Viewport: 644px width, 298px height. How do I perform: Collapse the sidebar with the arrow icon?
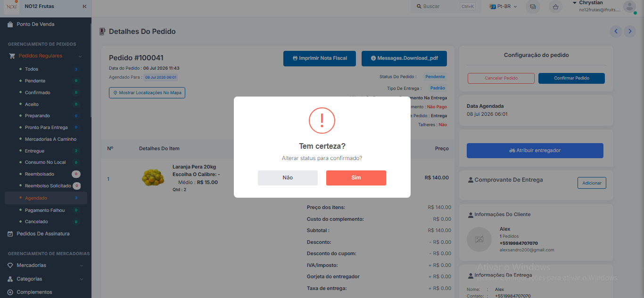point(84,7)
